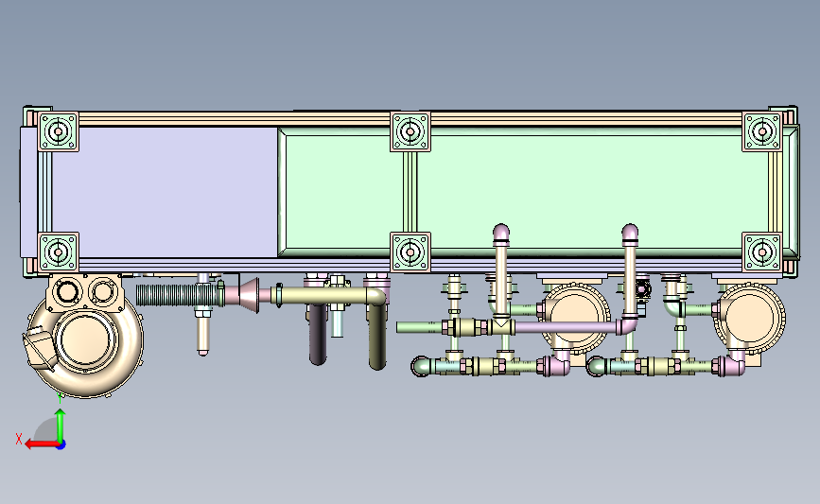Select the long horizontal pink pipe
820x504 pixels.
[566, 328]
